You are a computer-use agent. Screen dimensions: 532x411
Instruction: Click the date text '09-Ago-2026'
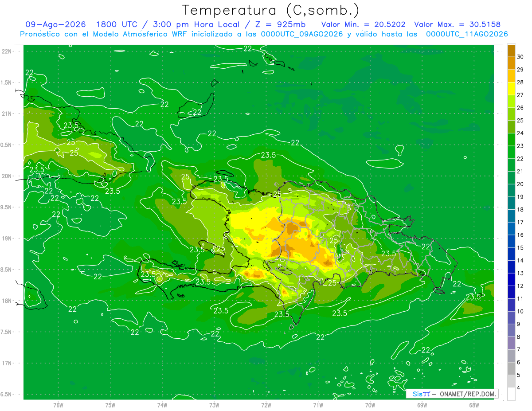tap(55, 25)
